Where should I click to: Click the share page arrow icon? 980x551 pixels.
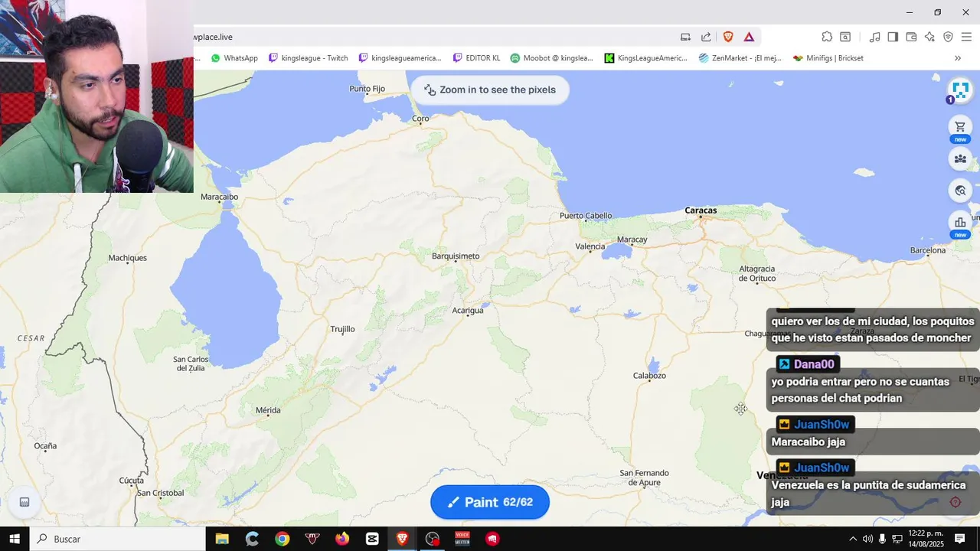(706, 37)
